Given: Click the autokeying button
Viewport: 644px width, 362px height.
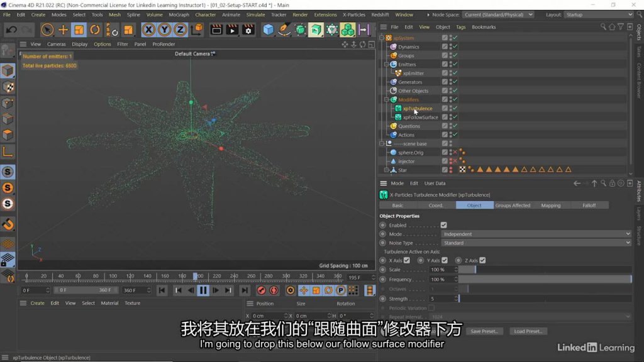Looking at the screenshot, I should [274, 290].
